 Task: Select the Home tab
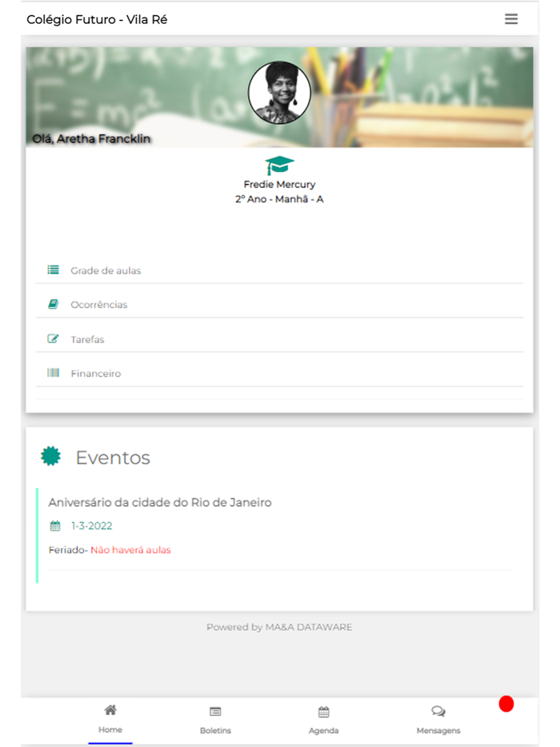(x=110, y=719)
